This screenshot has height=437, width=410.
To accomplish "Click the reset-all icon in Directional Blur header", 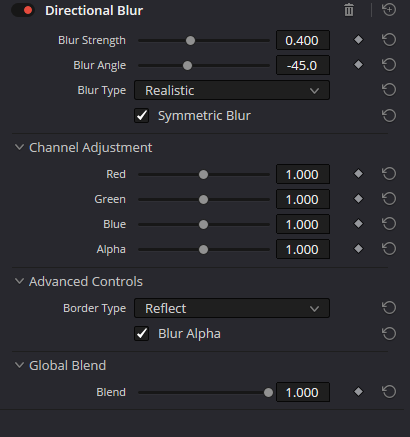I will (389, 10).
